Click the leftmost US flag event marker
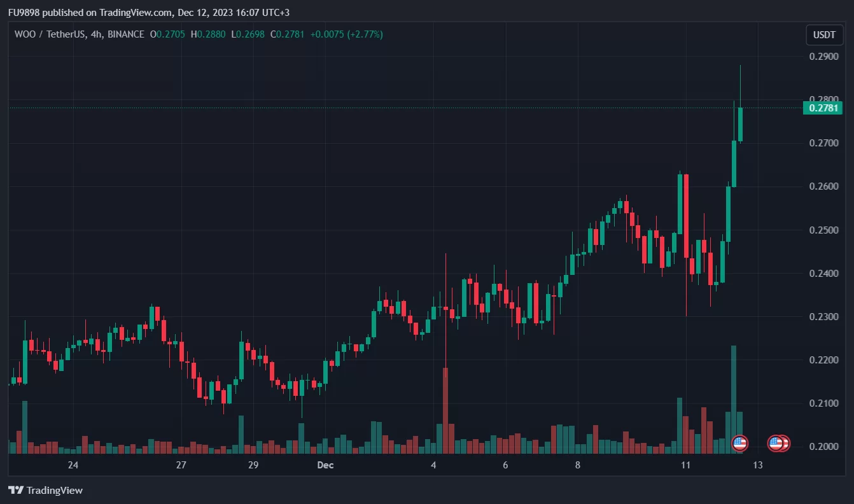 739,443
